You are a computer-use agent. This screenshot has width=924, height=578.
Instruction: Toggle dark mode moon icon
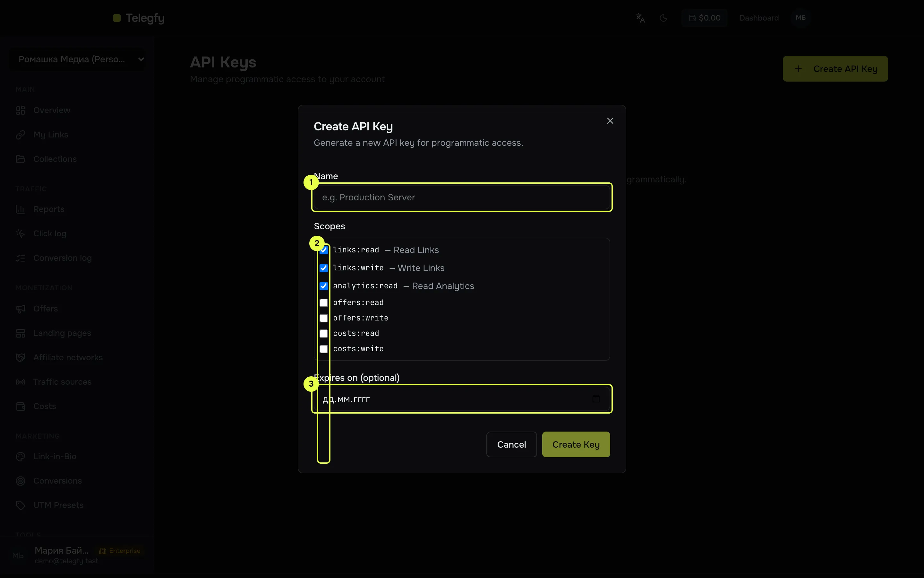pyautogui.click(x=663, y=18)
